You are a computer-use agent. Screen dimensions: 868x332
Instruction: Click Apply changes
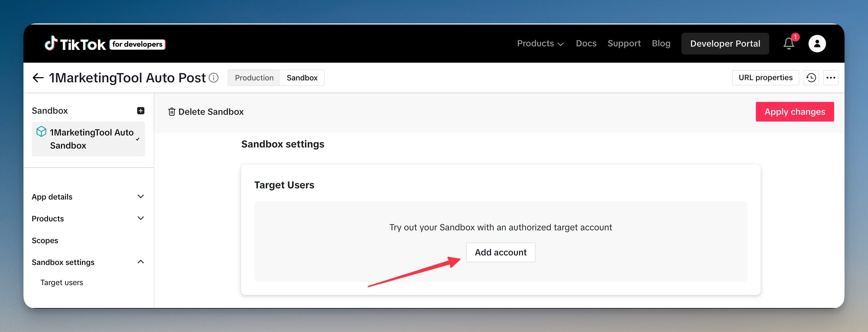(x=795, y=112)
